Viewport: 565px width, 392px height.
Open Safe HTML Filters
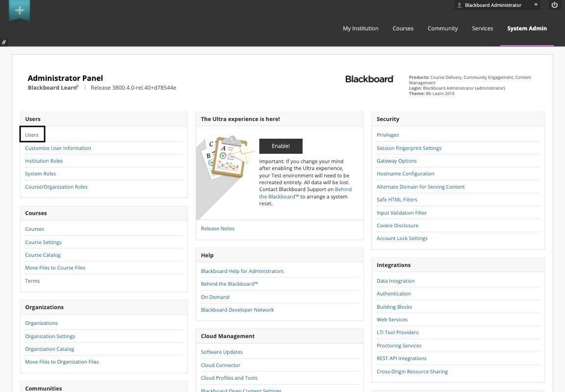click(x=397, y=199)
